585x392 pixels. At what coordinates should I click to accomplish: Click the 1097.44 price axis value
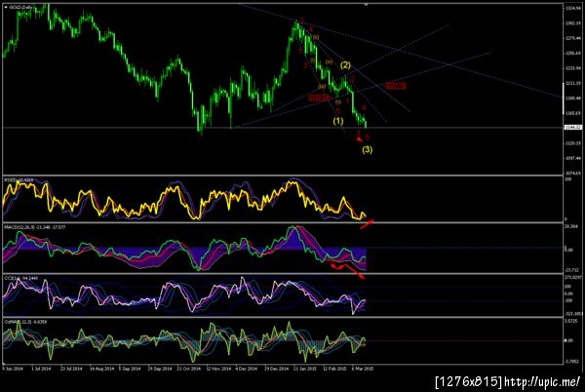coord(573,158)
